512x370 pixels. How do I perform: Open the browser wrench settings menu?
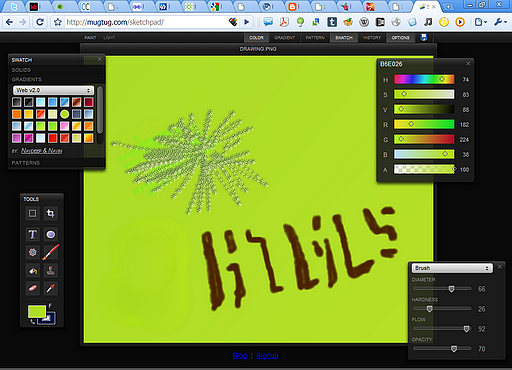(500, 22)
